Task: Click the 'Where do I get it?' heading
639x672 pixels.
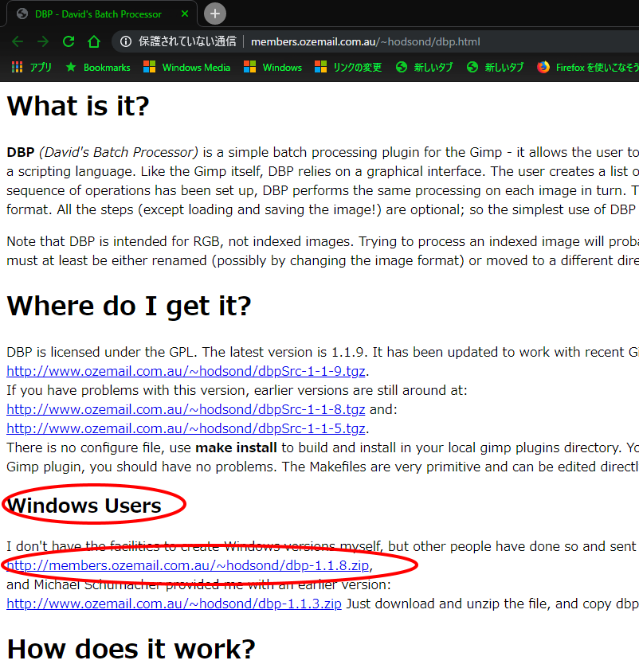Action: [129, 306]
